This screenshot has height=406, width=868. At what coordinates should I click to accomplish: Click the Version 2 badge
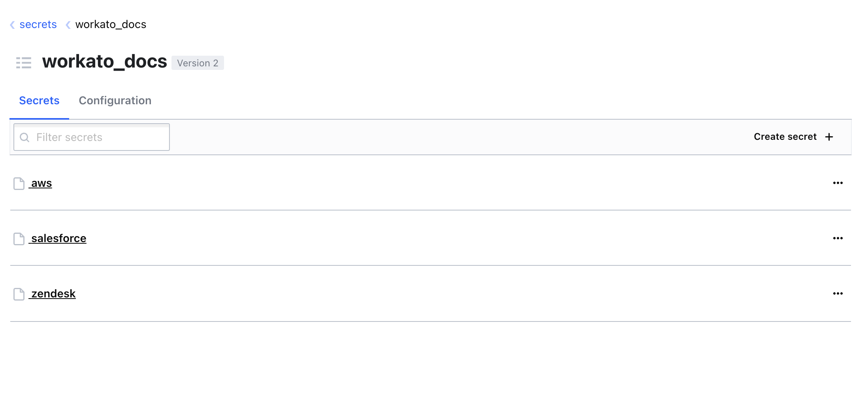tap(198, 63)
